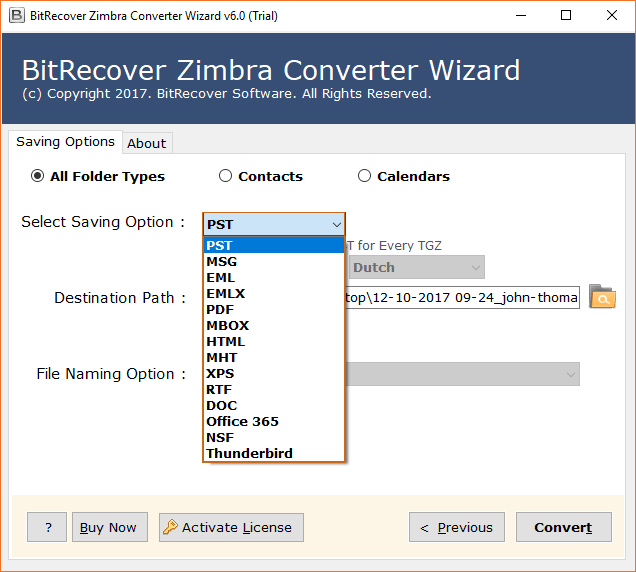The width and height of the screenshot is (636, 572).
Task: Go back with the Previous button
Action: [457, 527]
